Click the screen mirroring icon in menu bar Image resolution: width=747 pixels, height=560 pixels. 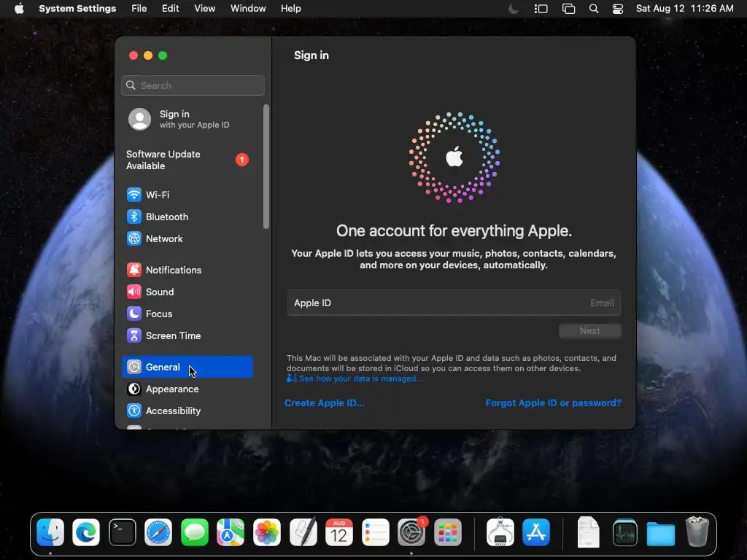[568, 9]
